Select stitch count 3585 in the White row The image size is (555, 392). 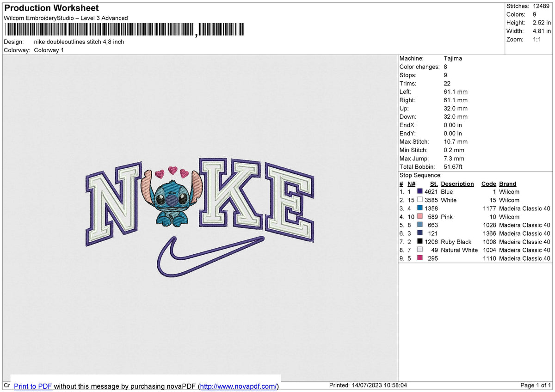coord(431,200)
